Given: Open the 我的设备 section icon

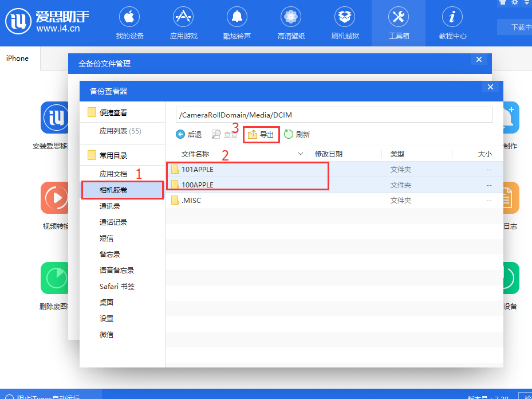Looking at the screenshot, I should point(129,17).
